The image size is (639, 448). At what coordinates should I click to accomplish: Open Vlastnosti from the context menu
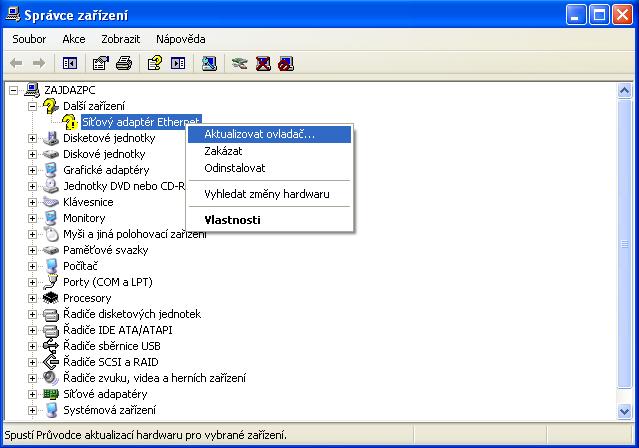tap(269, 220)
